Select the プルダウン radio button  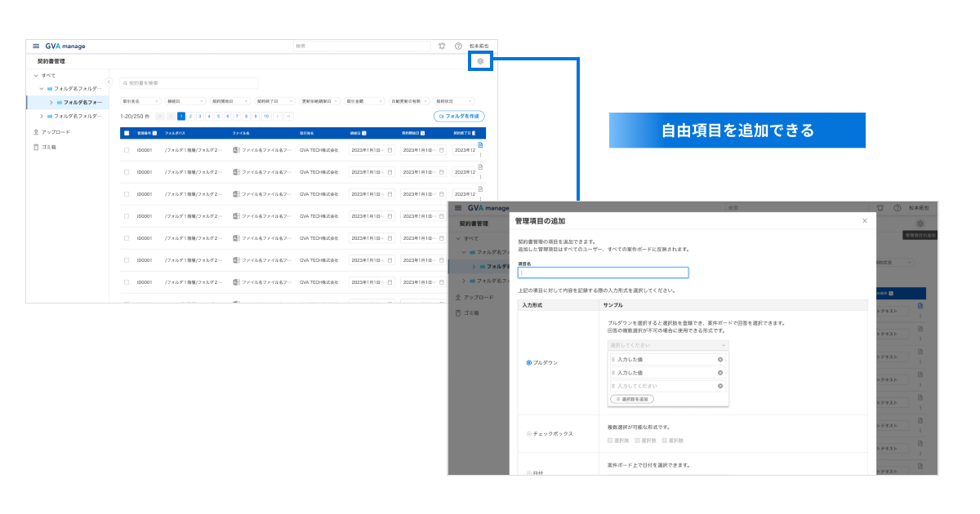529,362
